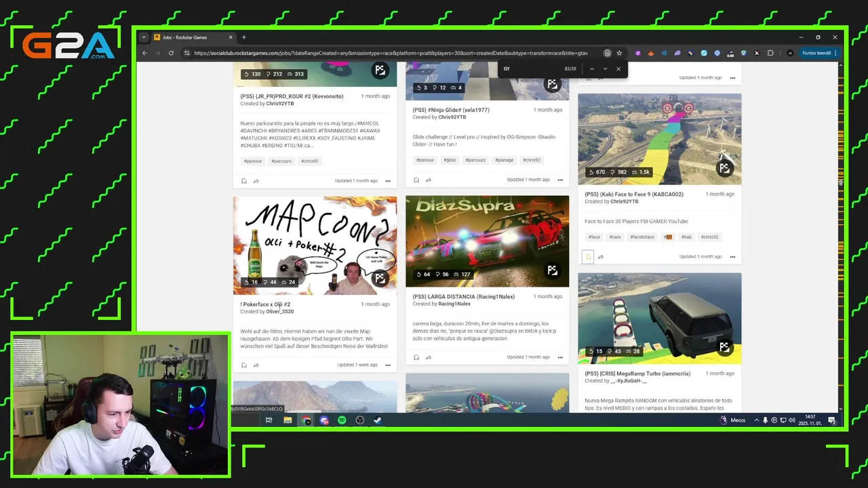Open the DiazSupra cars thumbnail

point(487,242)
